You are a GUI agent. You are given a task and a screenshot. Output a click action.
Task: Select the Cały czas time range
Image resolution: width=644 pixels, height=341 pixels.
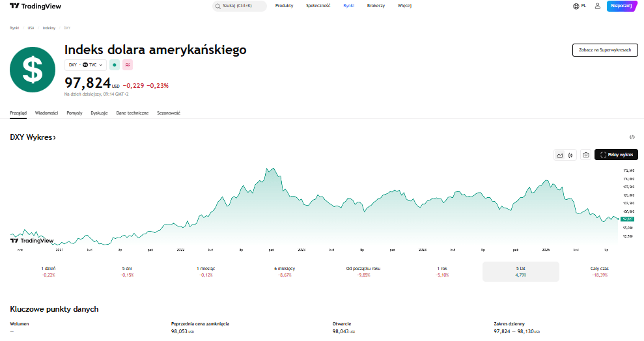point(600,271)
